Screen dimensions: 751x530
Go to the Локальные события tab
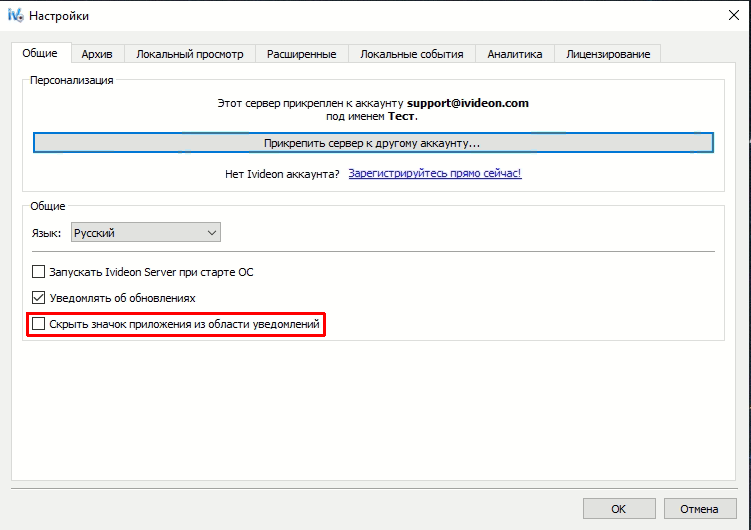[x=412, y=54]
